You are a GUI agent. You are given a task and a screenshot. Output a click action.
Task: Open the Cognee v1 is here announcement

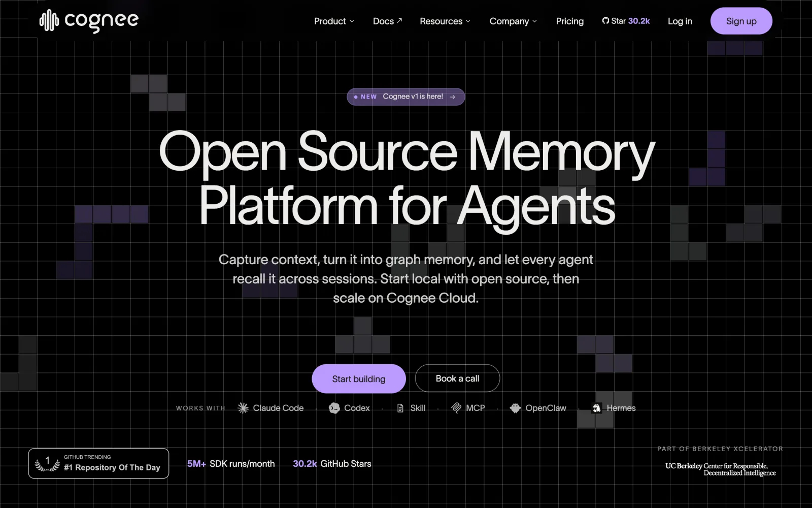[x=406, y=97]
